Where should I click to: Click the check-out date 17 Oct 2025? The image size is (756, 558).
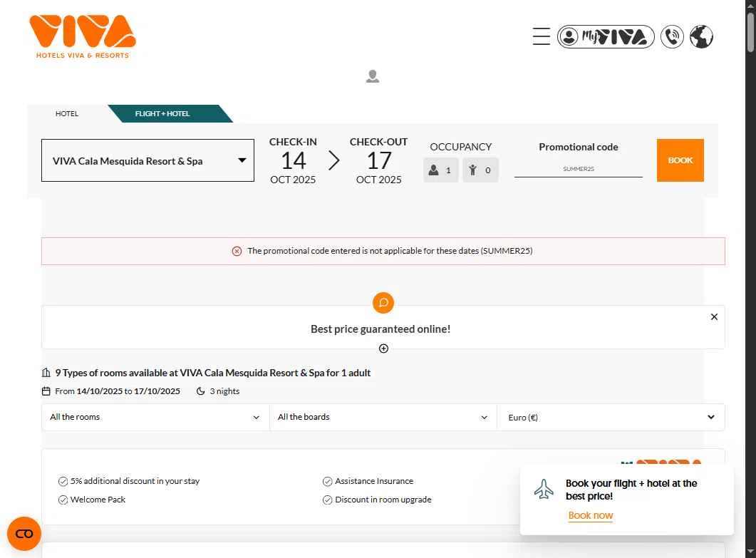[378, 160]
